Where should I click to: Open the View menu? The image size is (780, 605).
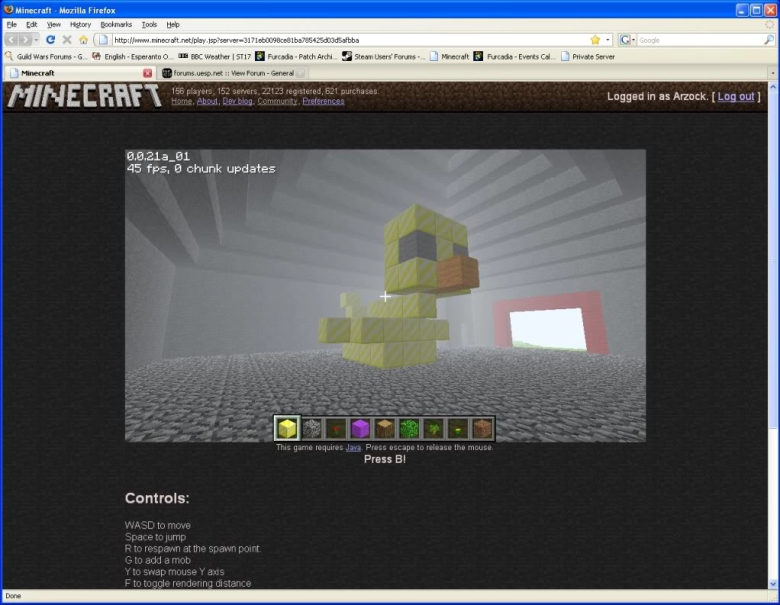pos(54,24)
